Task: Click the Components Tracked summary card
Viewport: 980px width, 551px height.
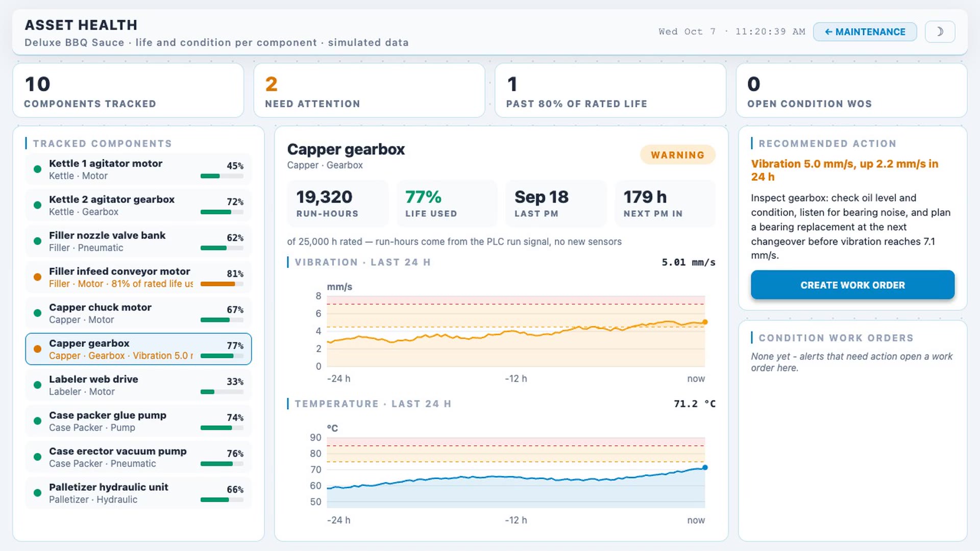Action: pyautogui.click(x=128, y=90)
